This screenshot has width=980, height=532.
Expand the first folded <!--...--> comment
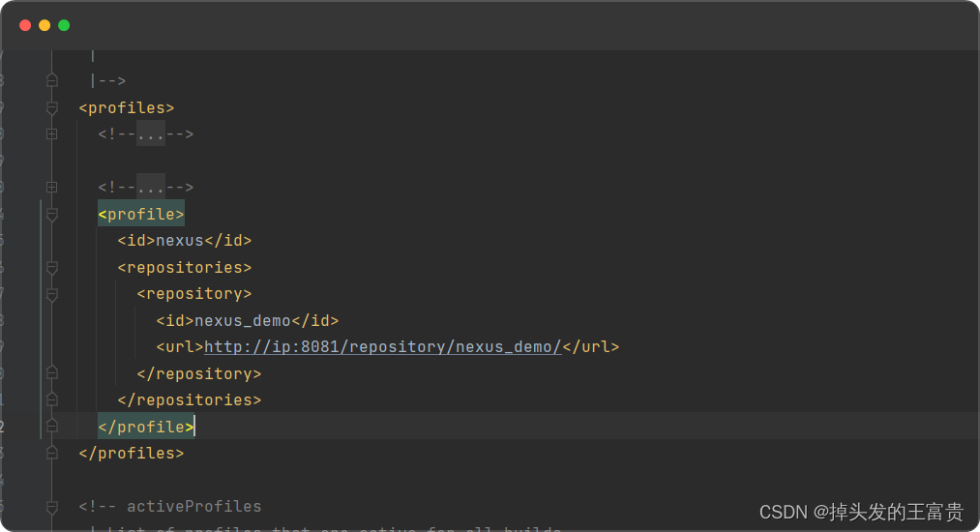click(x=52, y=134)
